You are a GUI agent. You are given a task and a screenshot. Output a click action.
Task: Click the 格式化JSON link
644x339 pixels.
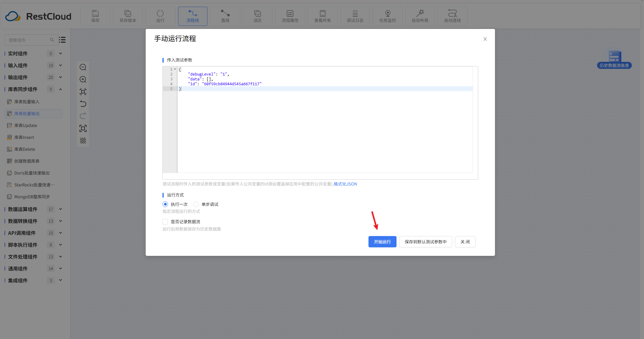click(345, 184)
